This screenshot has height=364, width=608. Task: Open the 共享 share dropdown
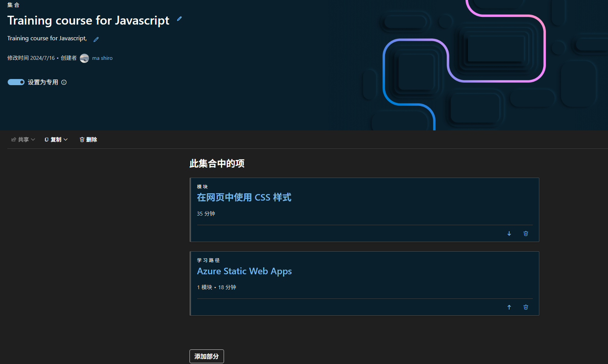pyautogui.click(x=23, y=140)
